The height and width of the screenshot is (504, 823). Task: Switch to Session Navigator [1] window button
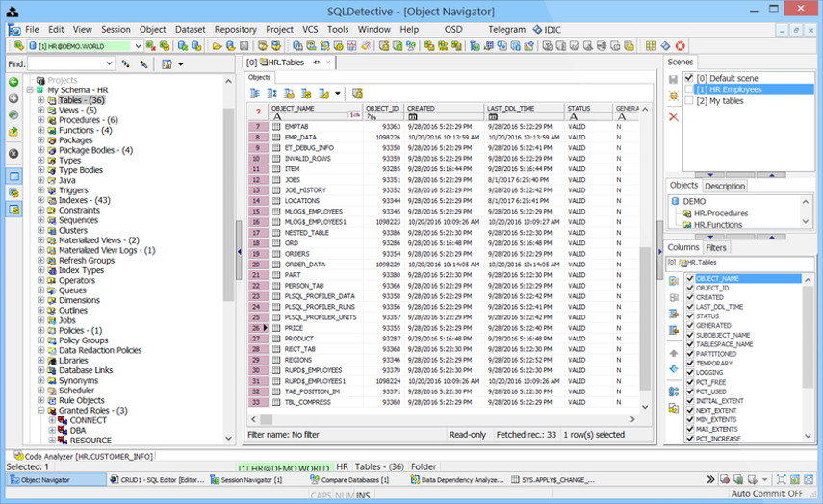click(x=246, y=479)
